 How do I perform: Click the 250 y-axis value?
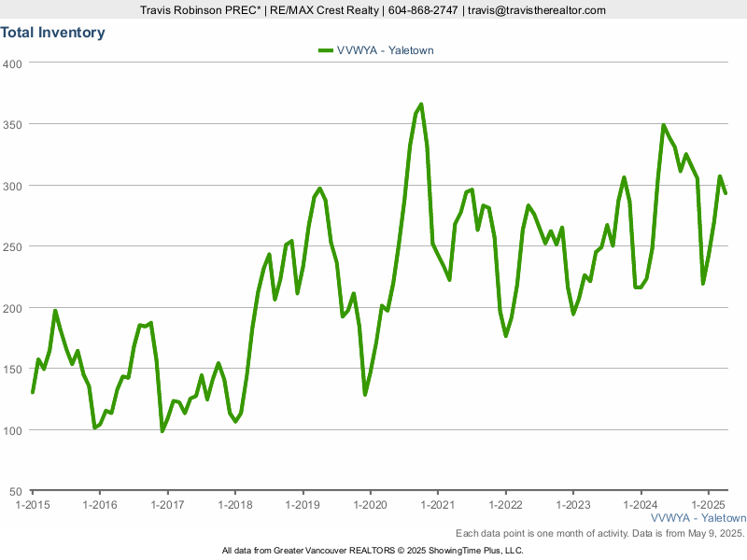point(12,247)
